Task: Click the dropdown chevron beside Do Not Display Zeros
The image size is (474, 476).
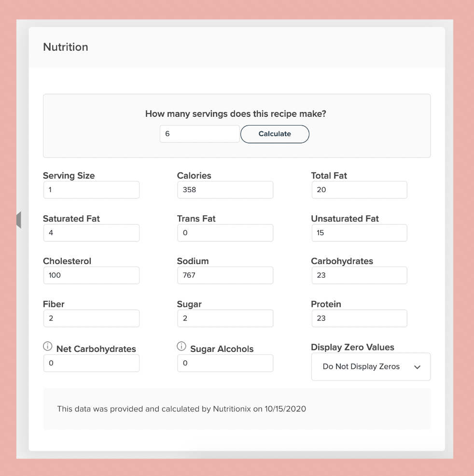Action: (417, 367)
